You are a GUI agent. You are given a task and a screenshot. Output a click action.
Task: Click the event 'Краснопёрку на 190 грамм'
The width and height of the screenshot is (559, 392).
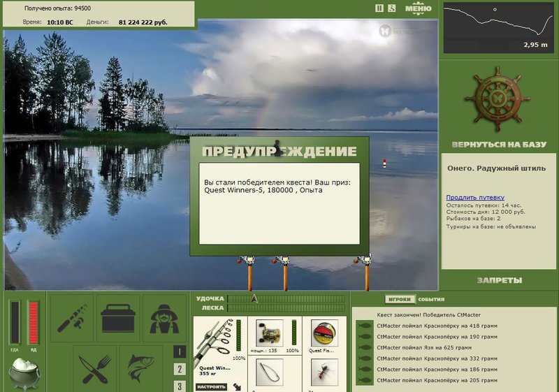point(437,337)
